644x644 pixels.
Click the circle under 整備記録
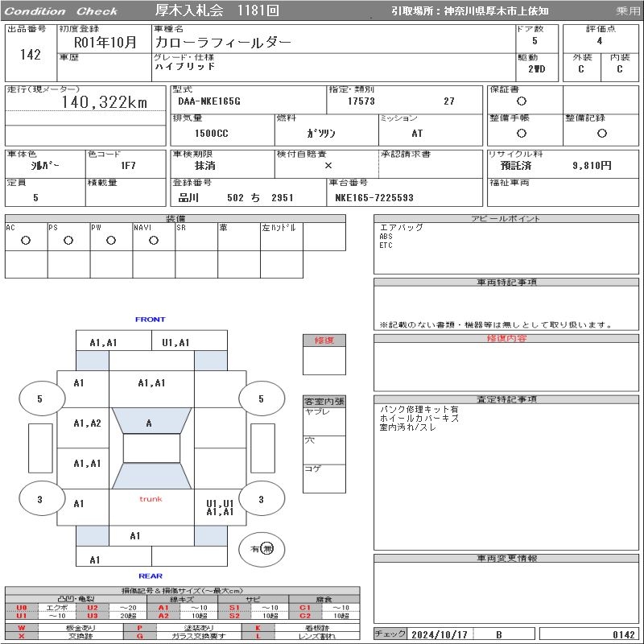[x=602, y=133]
